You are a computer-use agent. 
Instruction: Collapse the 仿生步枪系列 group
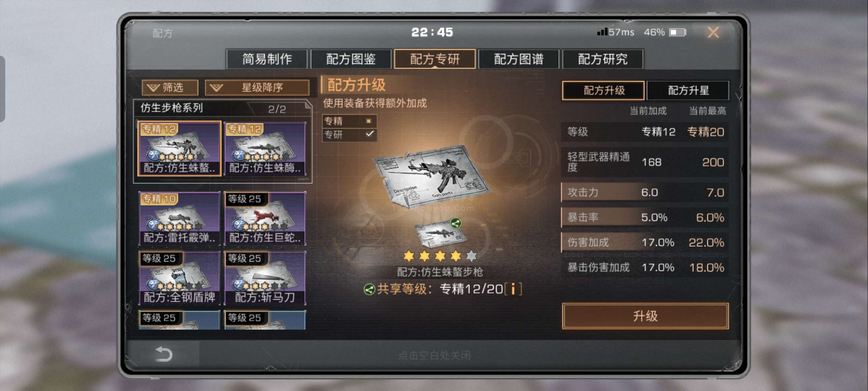click(223, 108)
